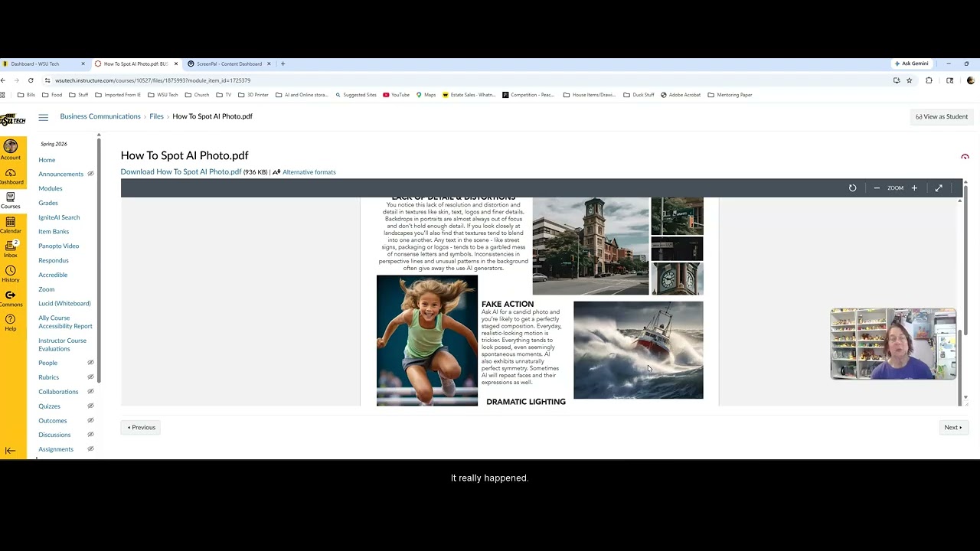The image size is (980, 551).
Task: Go to Previous module item
Action: coord(141,428)
